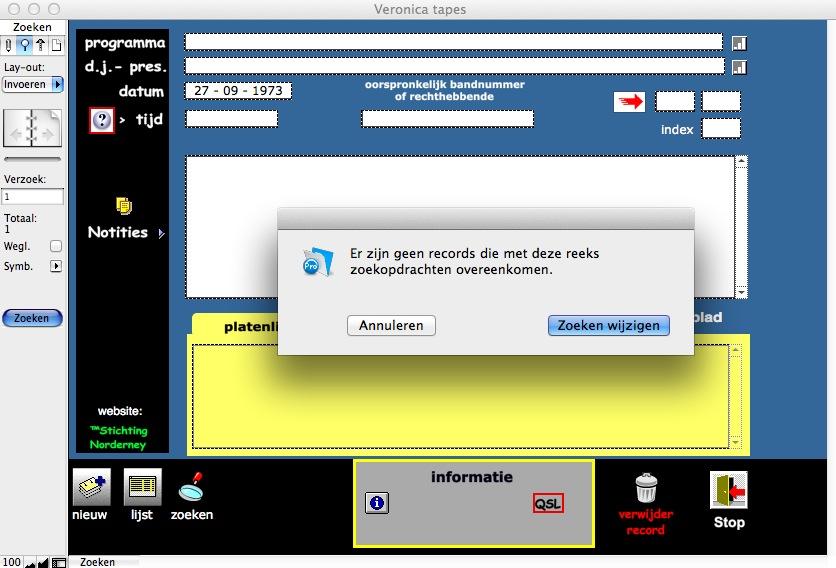Click the Stop exit door icon
This screenshot has height=568, width=836.
(x=728, y=491)
